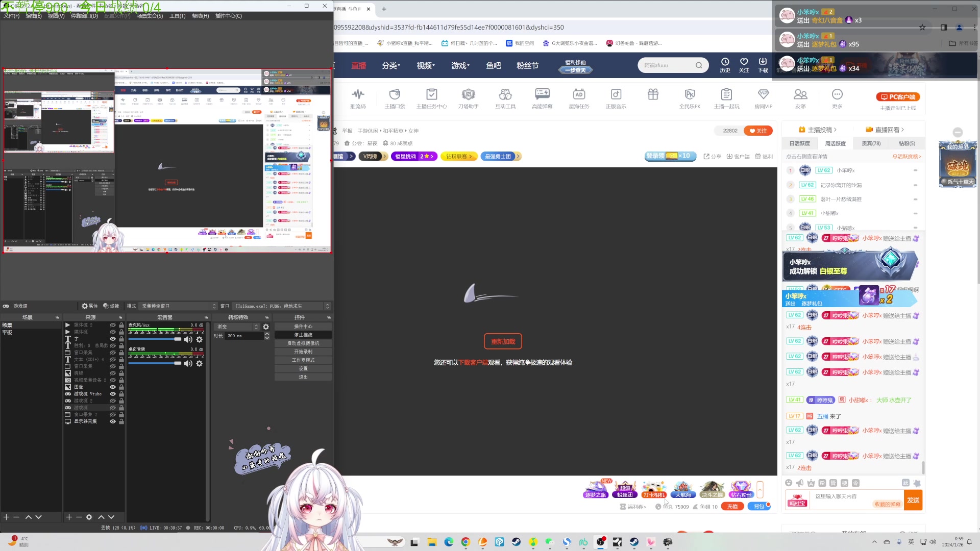The height and width of the screenshot is (551, 980).
Task: Click the 停止推流 button
Action: (x=303, y=335)
